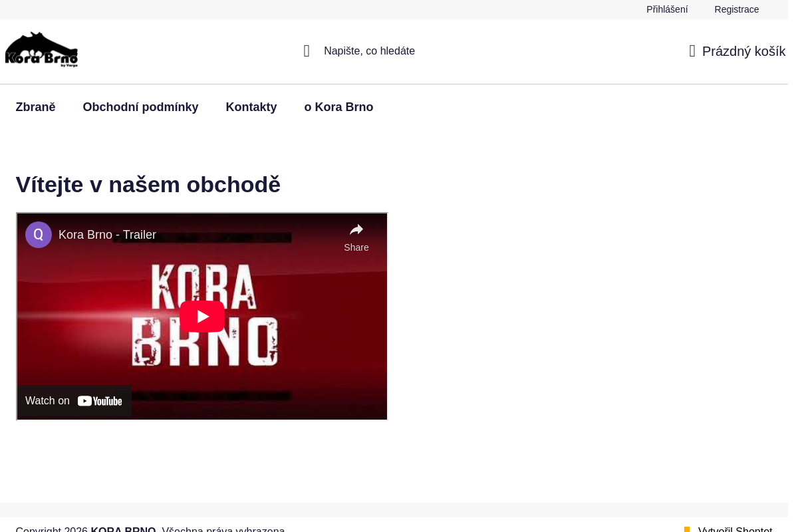Image resolution: width=798 pixels, height=532 pixels.
Task: Click the Prázdný košík label
Action: (x=743, y=51)
